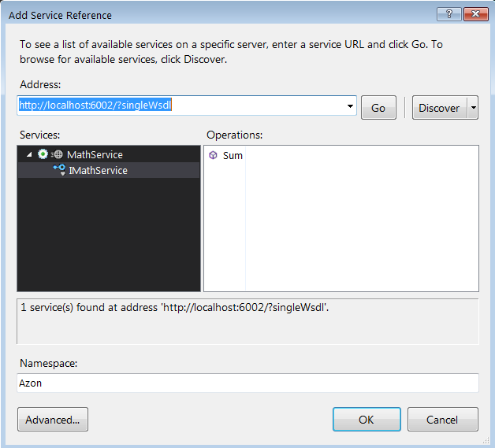Expand the Discover button dropdown arrow
Image resolution: width=495 pixels, height=448 pixels.
point(473,108)
